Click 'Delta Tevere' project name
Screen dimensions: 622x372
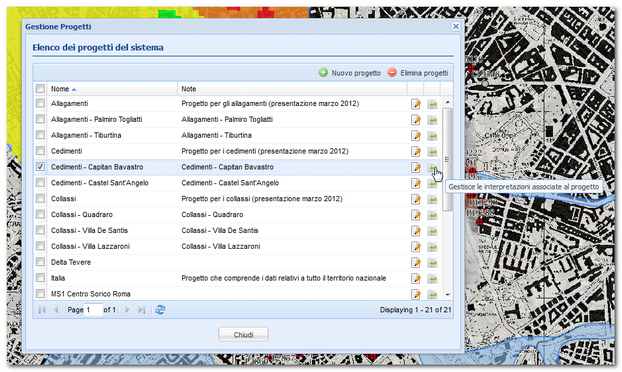71,262
